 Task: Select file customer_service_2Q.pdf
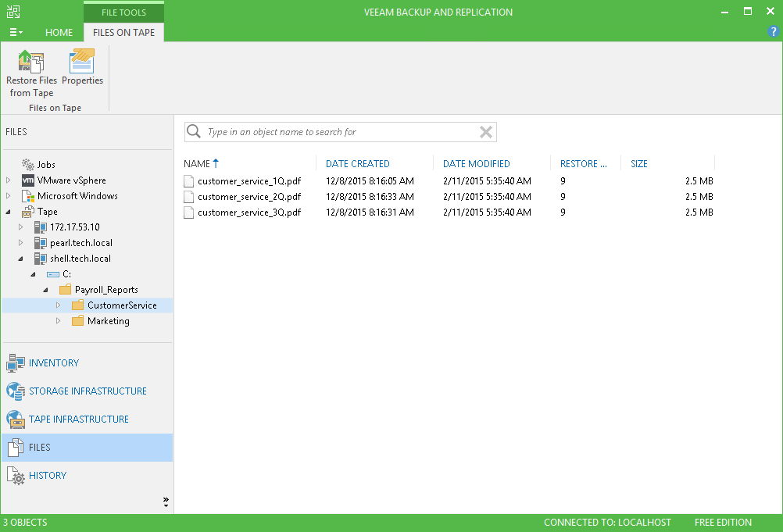coord(249,197)
